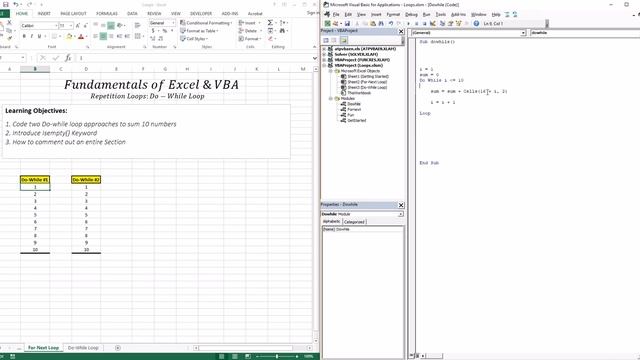Toggle Italic formatting in Excel ribbon
Viewport: 640px width, 360px height.
pyautogui.click(x=32, y=37)
